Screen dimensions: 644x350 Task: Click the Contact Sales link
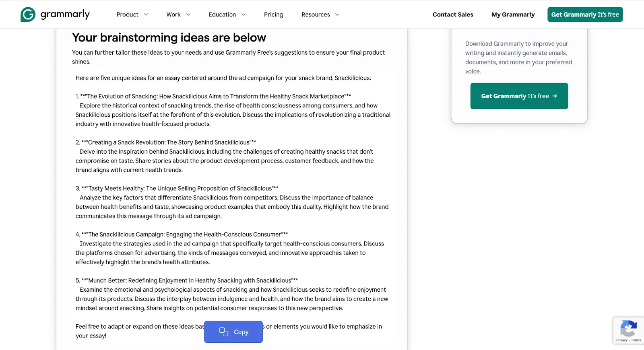(x=453, y=14)
